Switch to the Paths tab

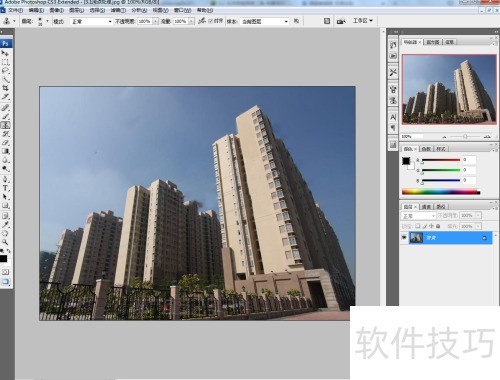441,207
